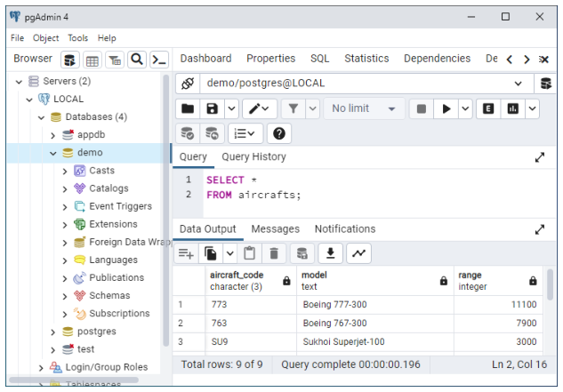
Task: Click the Rollback transaction icon
Action: [x=212, y=133]
